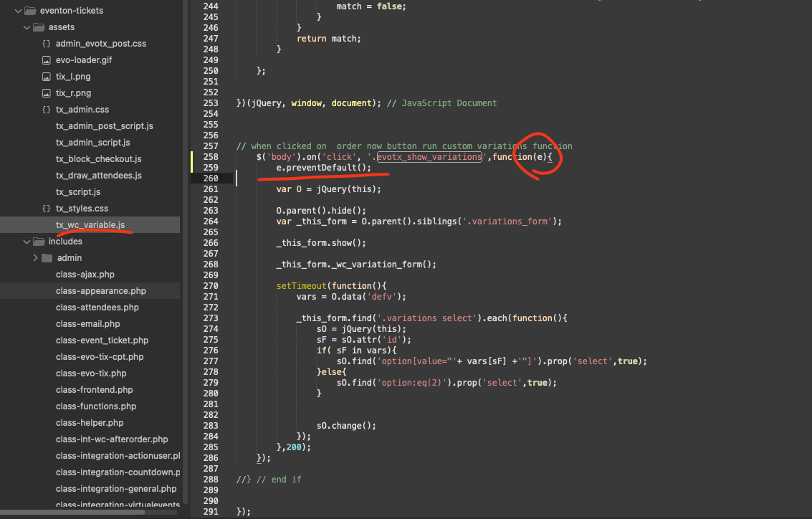Open tx_wc_variable.js in the file tree
This screenshot has height=519, width=812.
point(90,225)
